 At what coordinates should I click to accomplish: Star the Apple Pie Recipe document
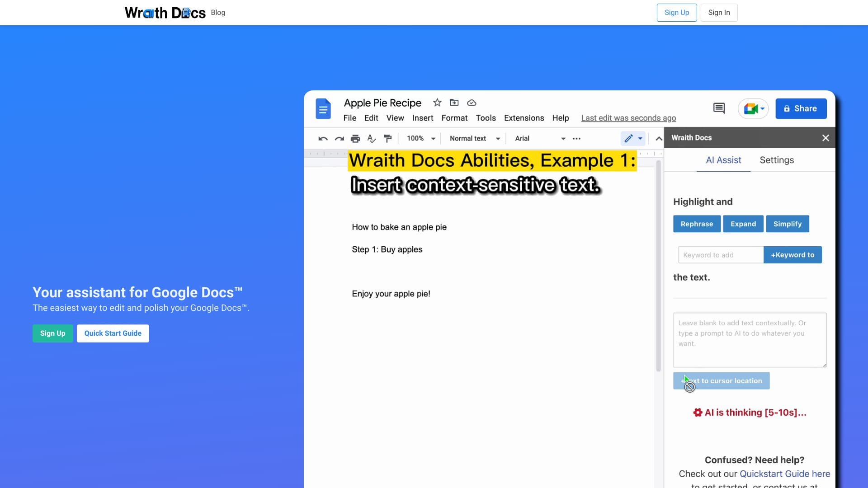[x=437, y=103]
